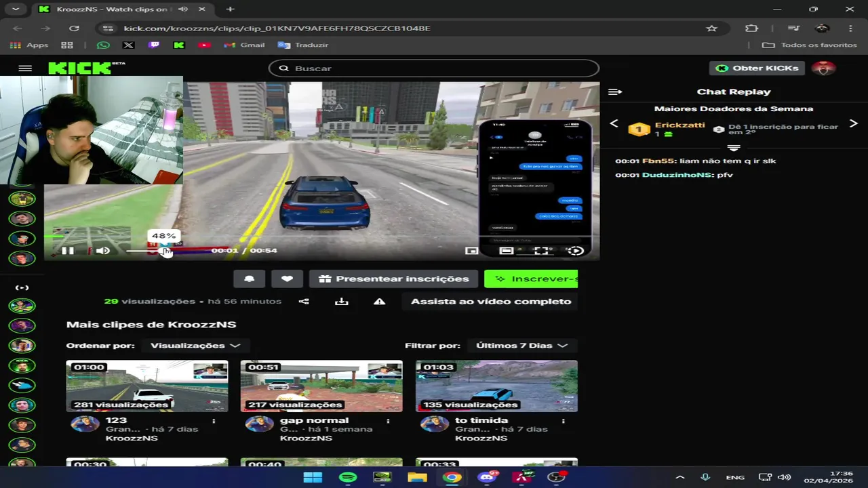The image size is (868, 488).
Task: Show previous top donor with left arrow
Action: [614, 123]
